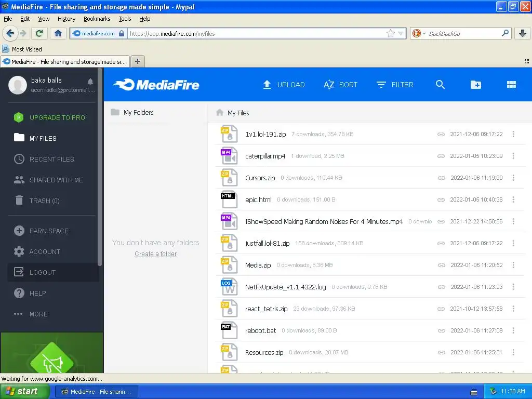The image size is (532, 399).
Task: Copy share link icon for 1v1.lol-191.zip
Action: point(441,135)
